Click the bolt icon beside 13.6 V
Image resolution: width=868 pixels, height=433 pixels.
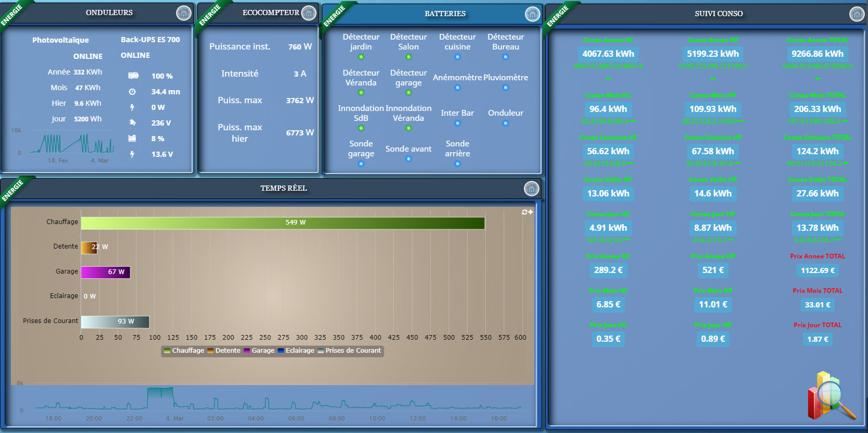(132, 154)
